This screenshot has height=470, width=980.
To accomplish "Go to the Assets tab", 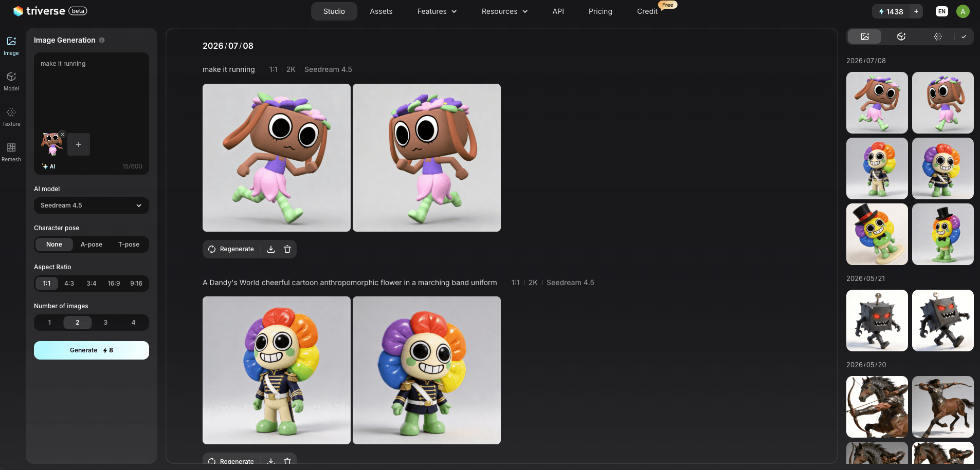I will tap(381, 11).
